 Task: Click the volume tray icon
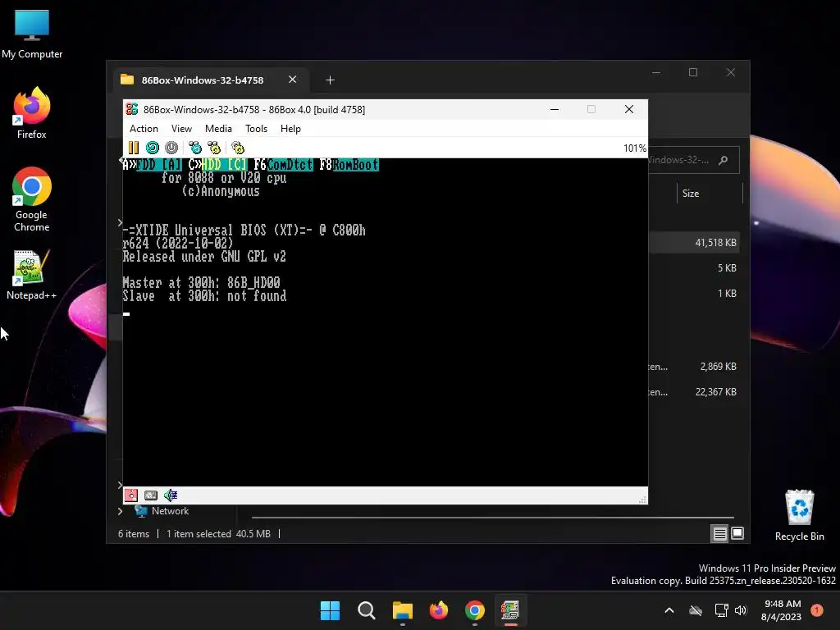coord(741,610)
